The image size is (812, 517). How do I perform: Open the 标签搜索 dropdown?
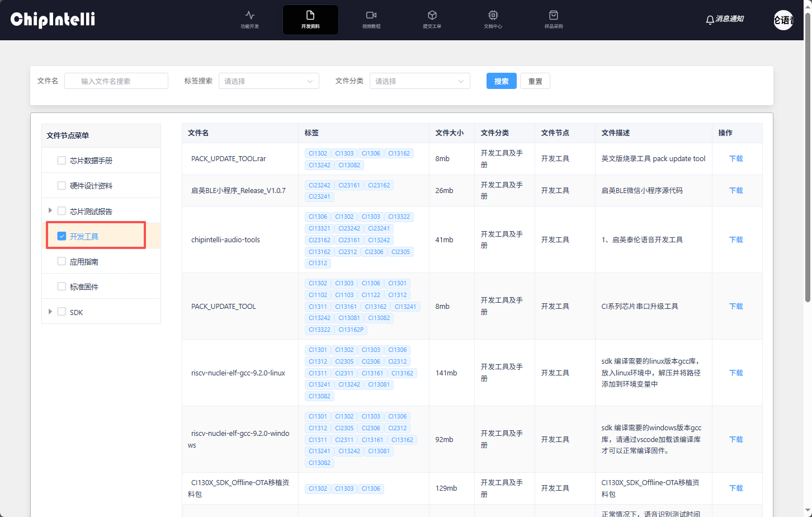point(268,81)
